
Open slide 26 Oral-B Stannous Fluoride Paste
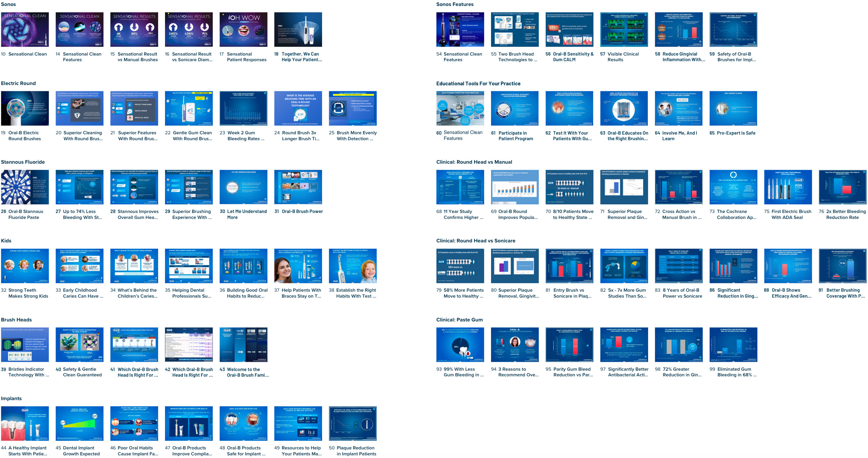(x=24, y=187)
